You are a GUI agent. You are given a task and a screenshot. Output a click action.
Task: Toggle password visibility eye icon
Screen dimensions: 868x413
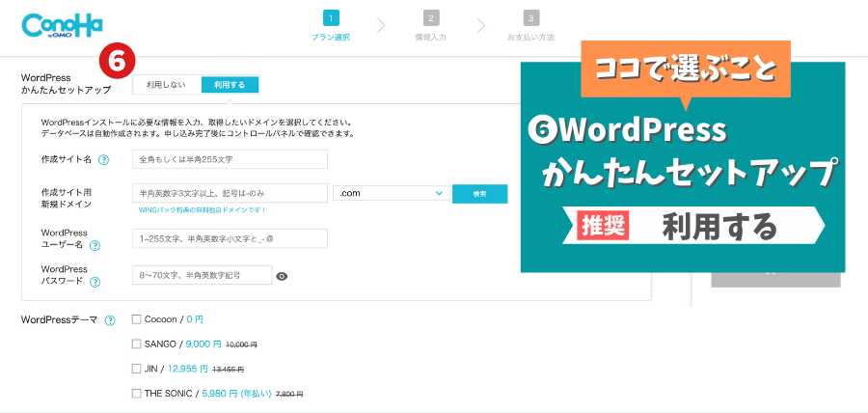point(282,276)
